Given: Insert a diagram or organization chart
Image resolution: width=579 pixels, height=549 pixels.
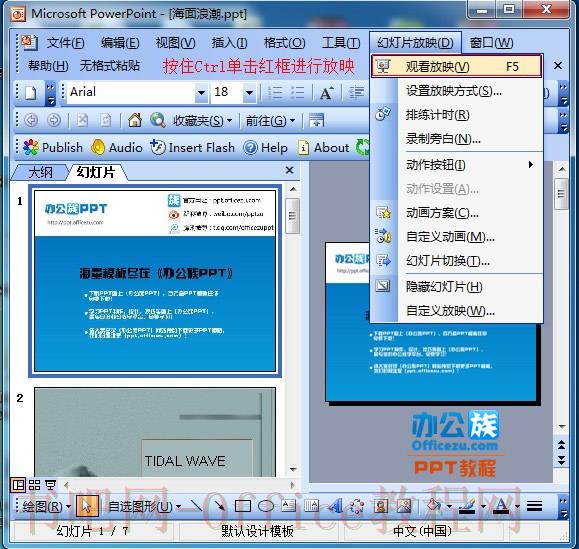Looking at the screenshot, I should click(357, 506).
